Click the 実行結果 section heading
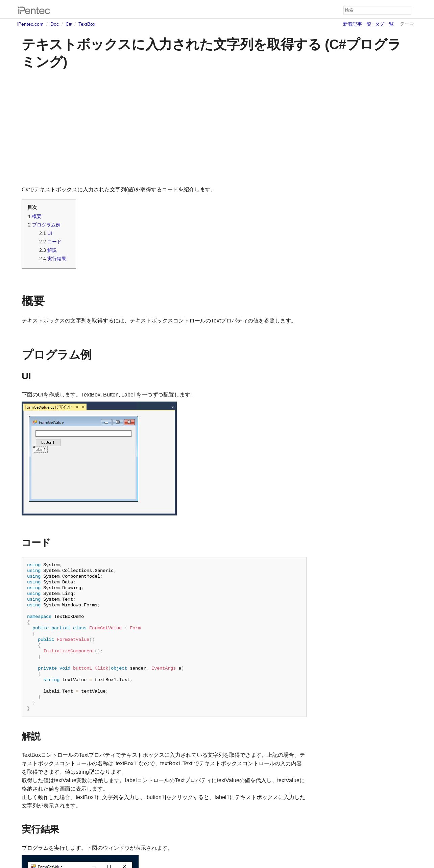Image resolution: width=434 pixels, height=868 pixels. tap(41, 829)
